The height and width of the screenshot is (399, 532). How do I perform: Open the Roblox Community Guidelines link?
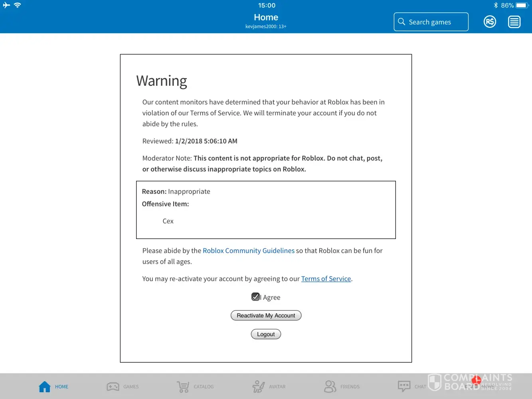pyautogui.click(x=248, y=251)
